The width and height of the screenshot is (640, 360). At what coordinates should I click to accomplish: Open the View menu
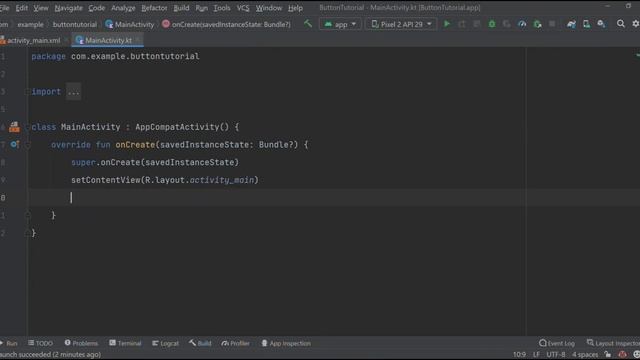tap(41, 8)
